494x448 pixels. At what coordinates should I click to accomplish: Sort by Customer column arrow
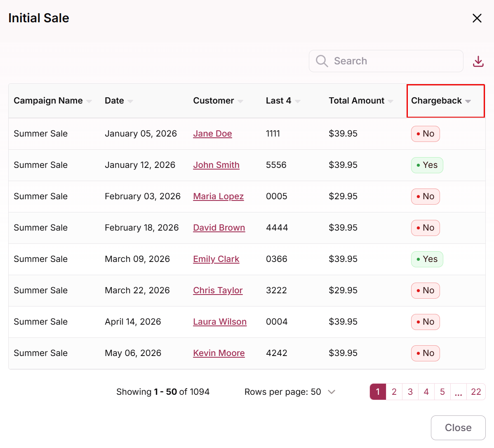(x=240, y=101)
